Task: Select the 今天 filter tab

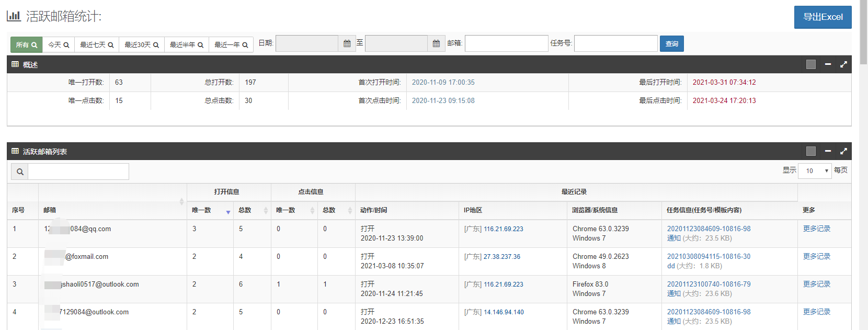Action: pyautogui.click(x=59, y=45)
